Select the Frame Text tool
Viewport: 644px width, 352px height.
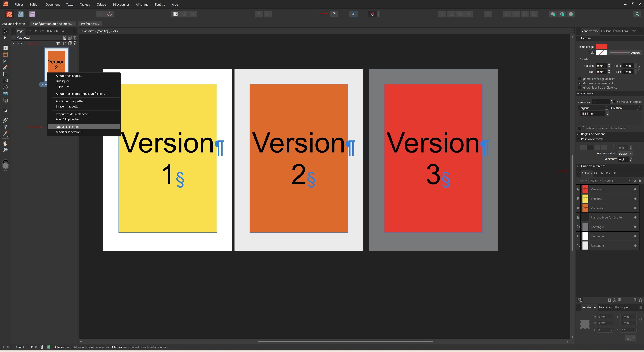5,48
